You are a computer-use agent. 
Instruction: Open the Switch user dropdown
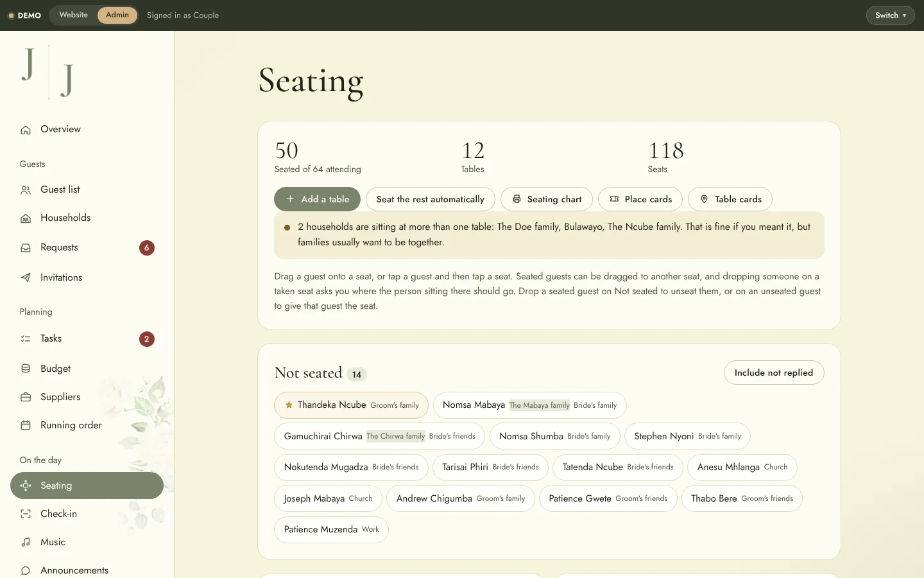click(x=891, y=15)
